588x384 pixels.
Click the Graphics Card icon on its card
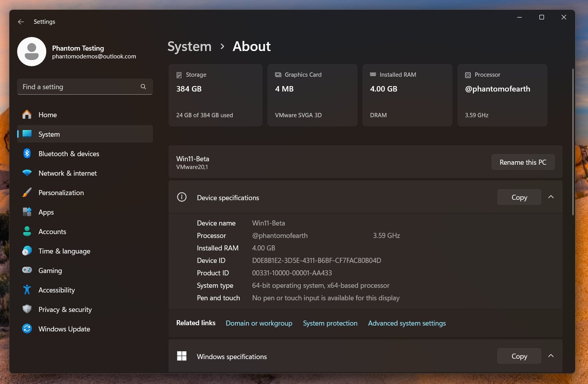pos(277,74)
